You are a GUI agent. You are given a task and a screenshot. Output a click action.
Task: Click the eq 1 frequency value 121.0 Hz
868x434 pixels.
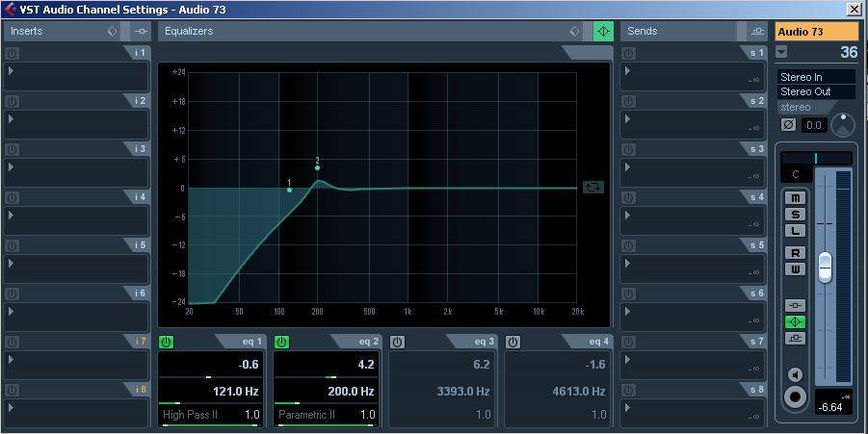(x=235, y=392)
